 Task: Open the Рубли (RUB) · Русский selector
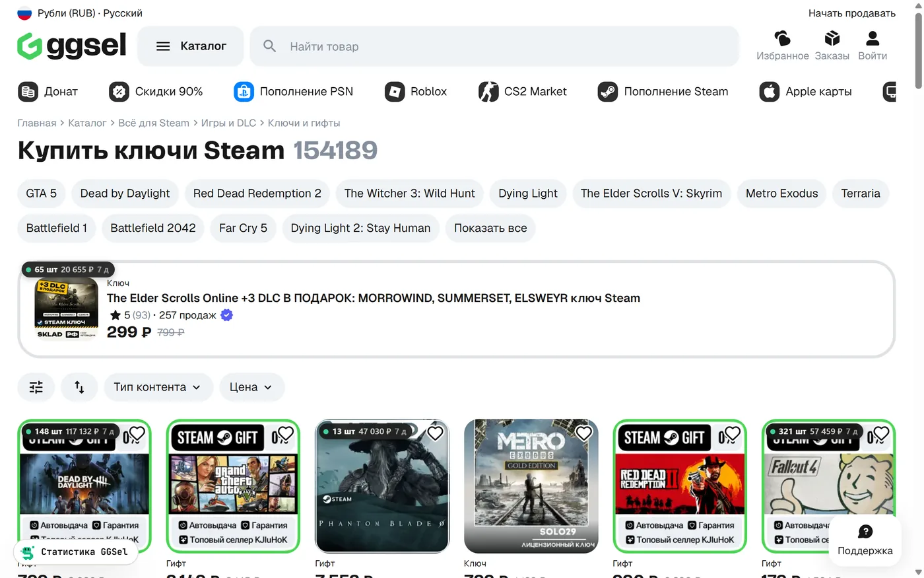click(x=80, y=13)
